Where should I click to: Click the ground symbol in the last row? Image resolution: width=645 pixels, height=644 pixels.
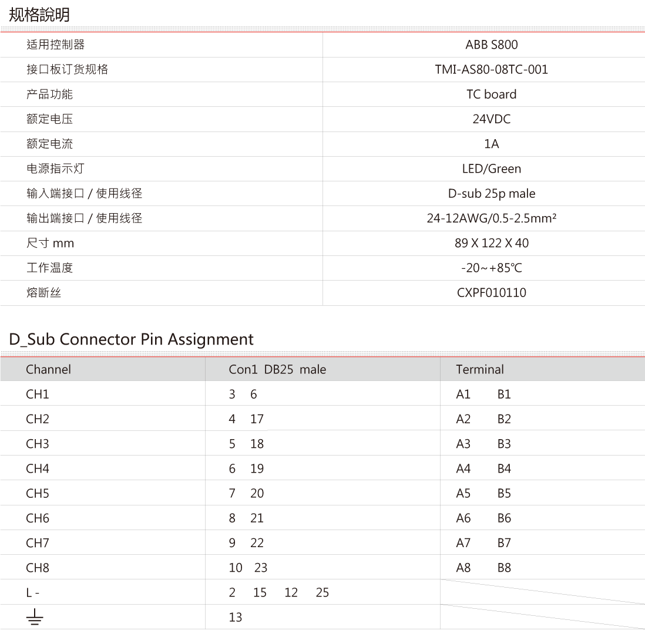(35, 617)
